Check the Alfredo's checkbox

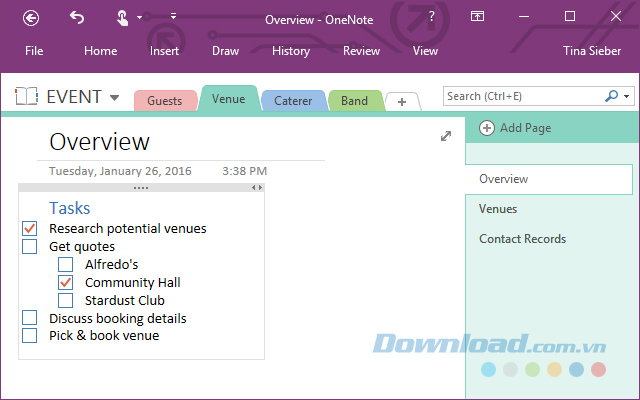coord(65,264)
